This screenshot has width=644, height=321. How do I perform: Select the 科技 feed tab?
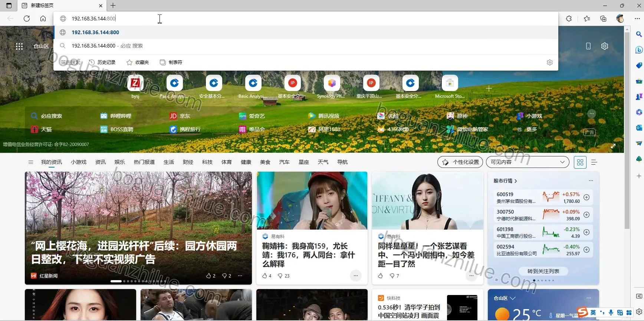pos(207,162)
